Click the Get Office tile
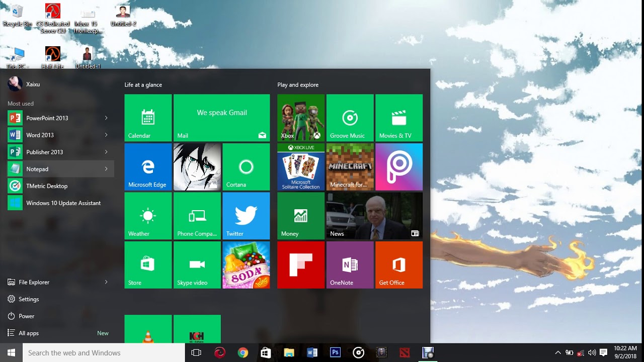This screenshot has width=644, height=362. pos(399,265)
